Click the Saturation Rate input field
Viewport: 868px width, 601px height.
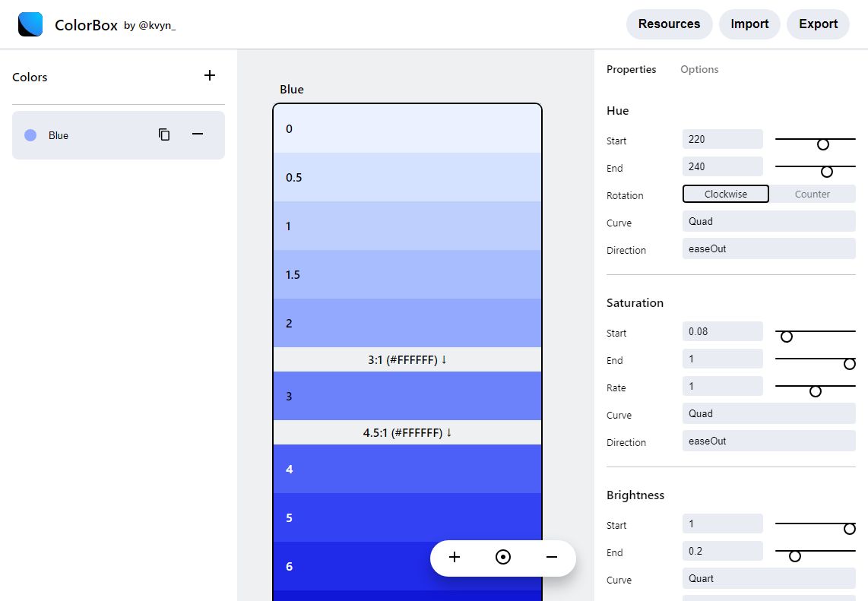[x=722, y=386]
